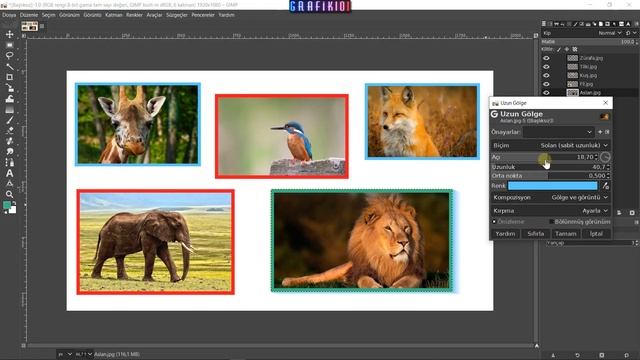Select the Aslan.jpg layer thumbnail
640x360 pixels.
[x=572, y=93]
